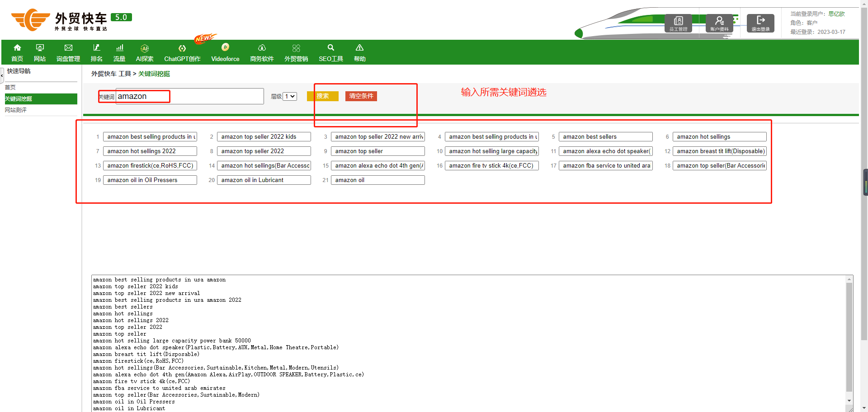Click keyword box 'amazon oil in Lubricant'

tap(264, 180)
